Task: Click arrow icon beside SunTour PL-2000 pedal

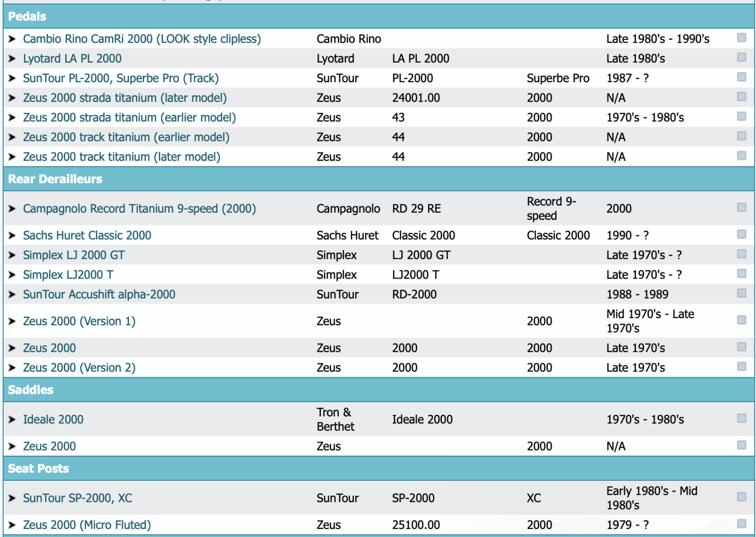Action: 12,78
